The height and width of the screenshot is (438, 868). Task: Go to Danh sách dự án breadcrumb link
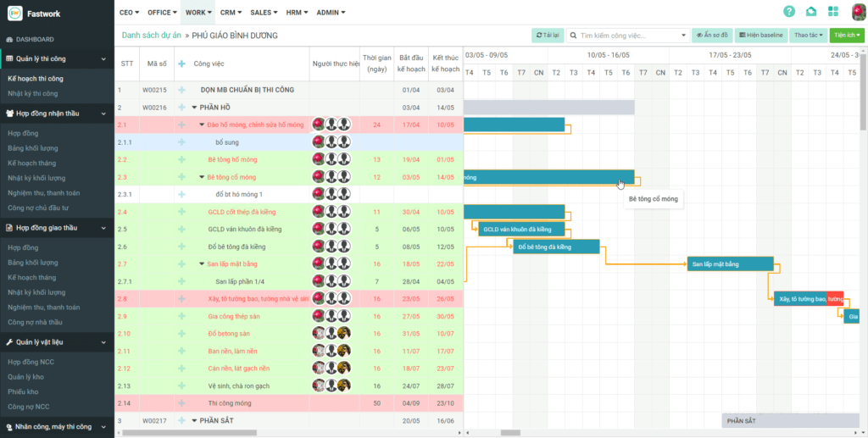click(151, 36)
